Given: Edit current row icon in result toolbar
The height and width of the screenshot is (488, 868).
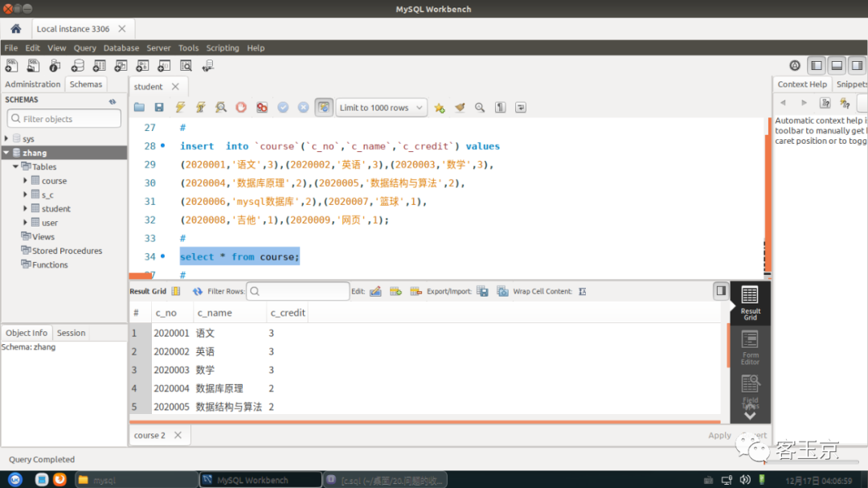Looking at the screenshot, I should (375, 291).
